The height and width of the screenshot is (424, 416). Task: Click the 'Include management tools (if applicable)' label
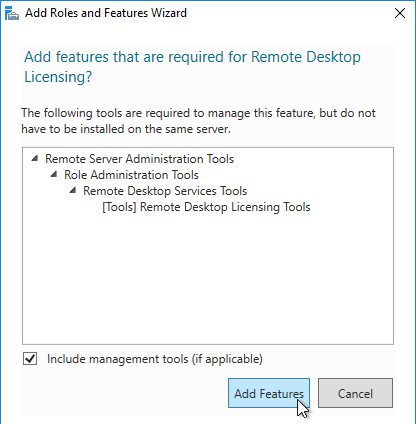point(155,359)
